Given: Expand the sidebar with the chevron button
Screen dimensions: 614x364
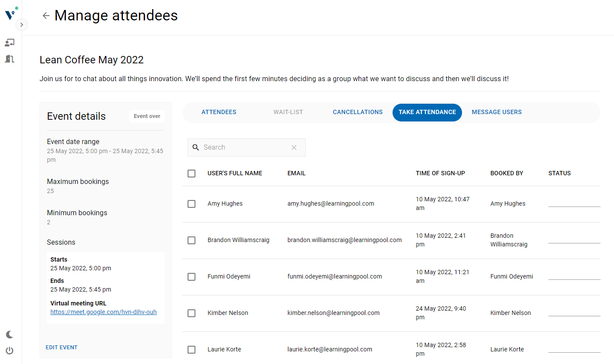Looking at the screenshot, I should tap(22, 25).
